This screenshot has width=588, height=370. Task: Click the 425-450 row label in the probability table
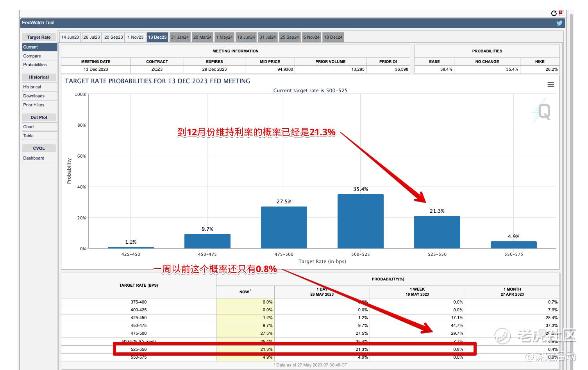click(139, 318)
